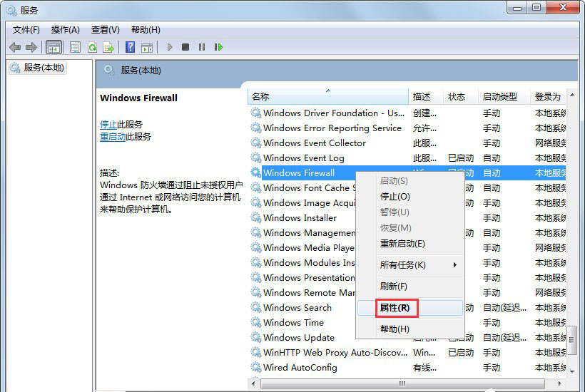Screen dimensions: 585x392
Task: Sort by the 名称 column header
Action: pyautogui.click(x=328, y=96)
